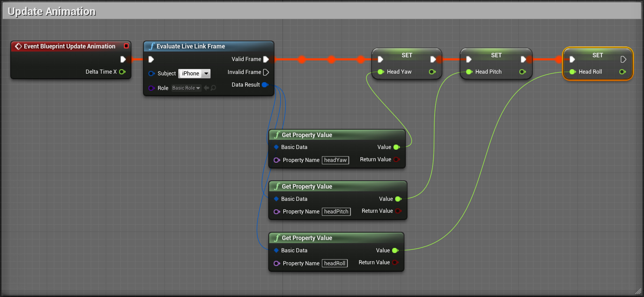Viewport: 644px width, 297px height.
Task: Click the headRoll property name field
Action: pos(334,263)
